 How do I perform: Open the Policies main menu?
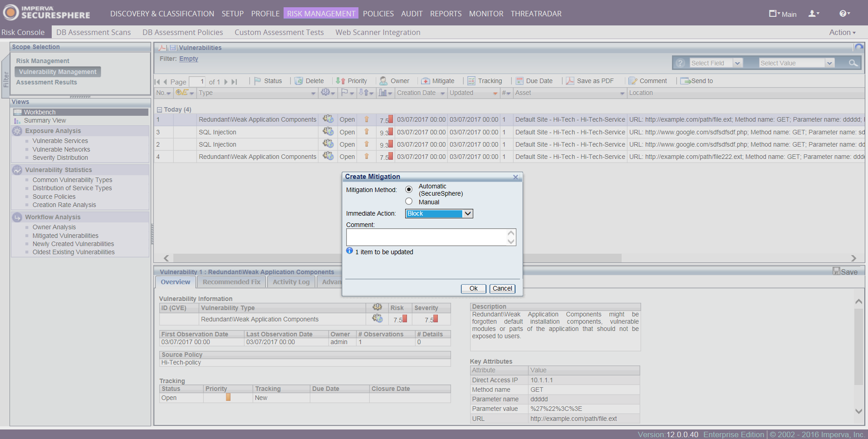tap(378, 14)
